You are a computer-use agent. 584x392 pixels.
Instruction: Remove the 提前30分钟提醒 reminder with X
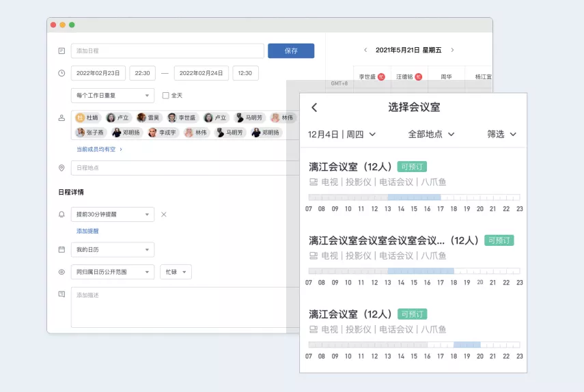163,214
